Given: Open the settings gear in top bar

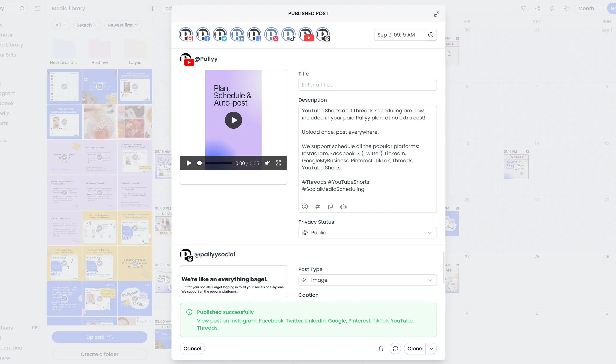Looking at the screenshot, I should tap(566, 8).
